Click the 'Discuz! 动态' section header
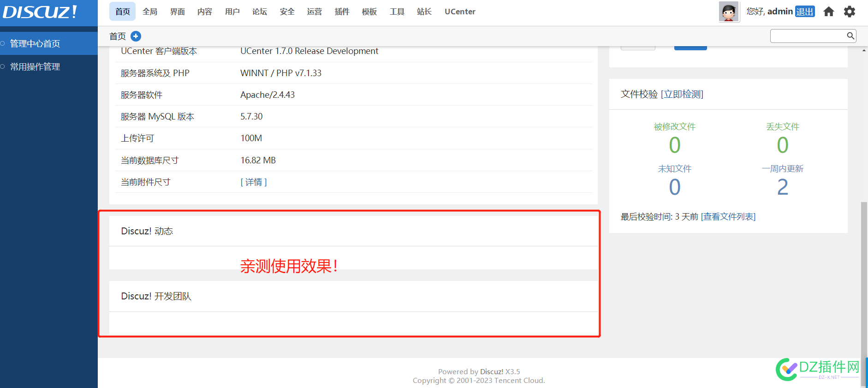This screenshot has height=388, width=868. (x=147, y=231)
